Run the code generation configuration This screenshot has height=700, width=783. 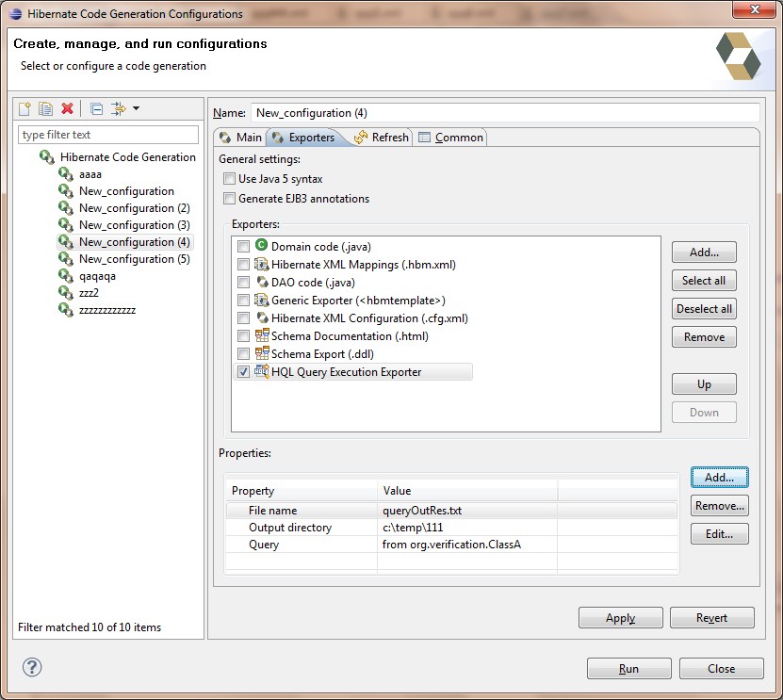629,669
